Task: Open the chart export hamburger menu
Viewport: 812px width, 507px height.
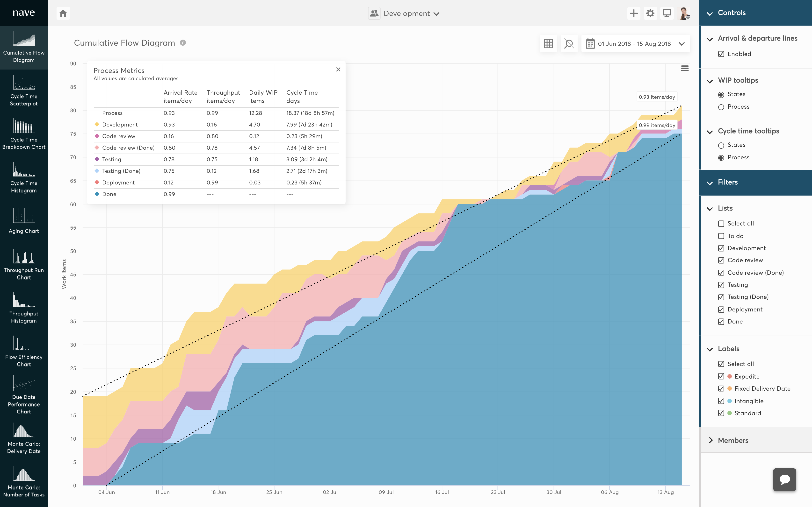Action: (x=685, y=68)
